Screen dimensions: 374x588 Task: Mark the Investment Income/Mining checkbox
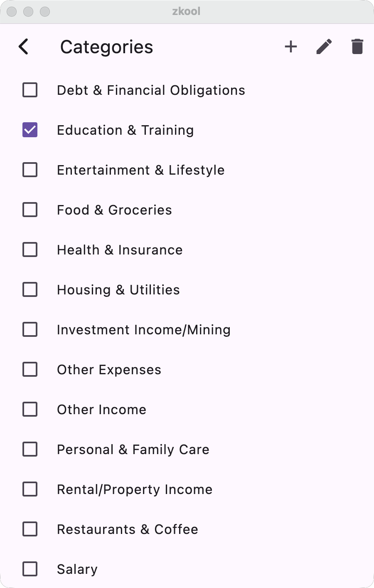tap(30, 329)
